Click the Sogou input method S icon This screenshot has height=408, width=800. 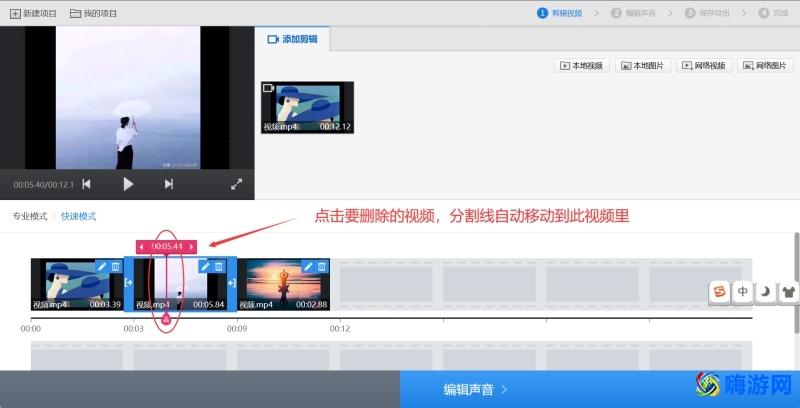(x=719, y=292)
